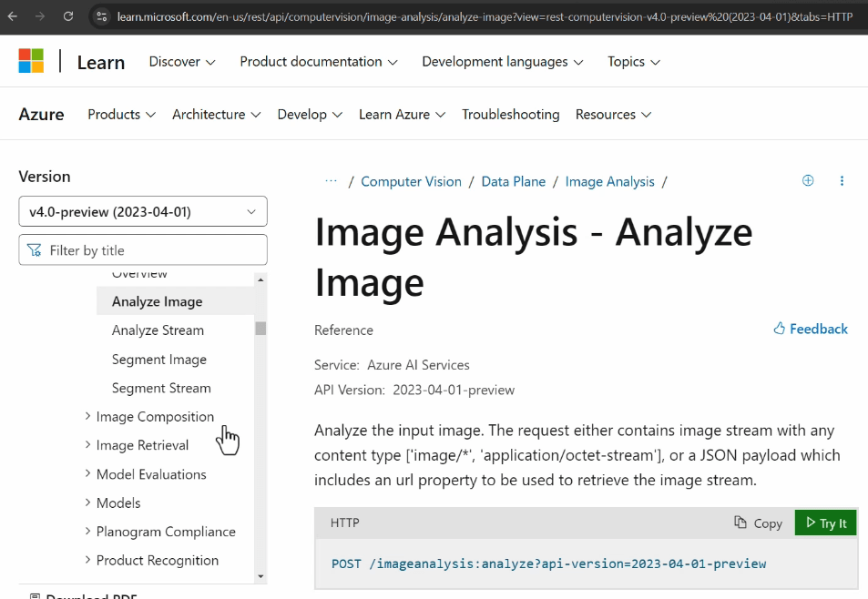Select Analyze Stream in the sidebar
Viewport: 868px width, 599px height.
(158, 330)
